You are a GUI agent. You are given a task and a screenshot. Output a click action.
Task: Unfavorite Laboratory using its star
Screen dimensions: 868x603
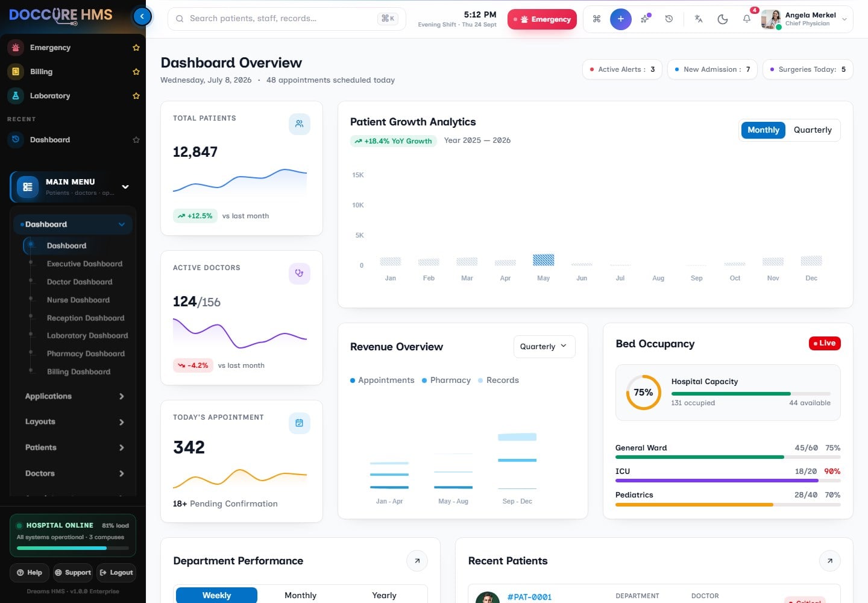coord(136,96)
